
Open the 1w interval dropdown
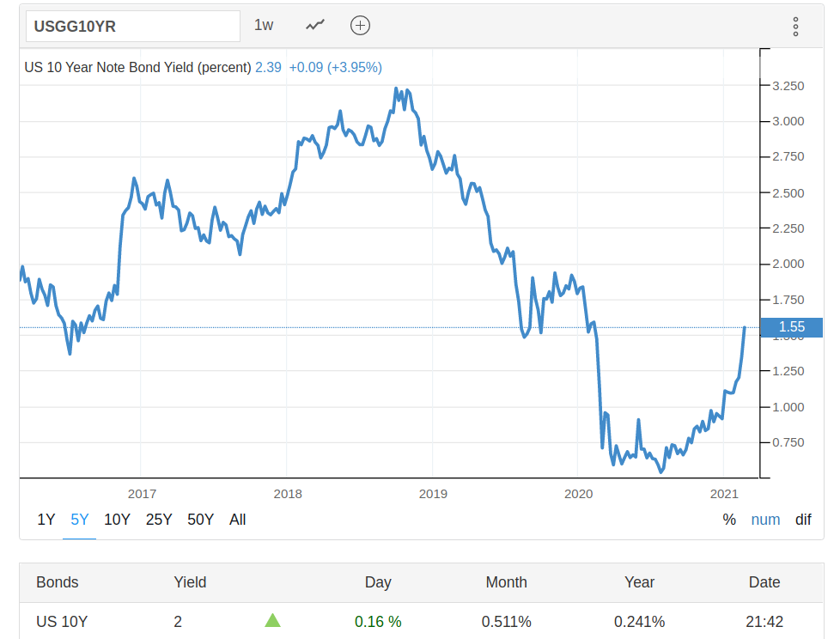point(264,25)
